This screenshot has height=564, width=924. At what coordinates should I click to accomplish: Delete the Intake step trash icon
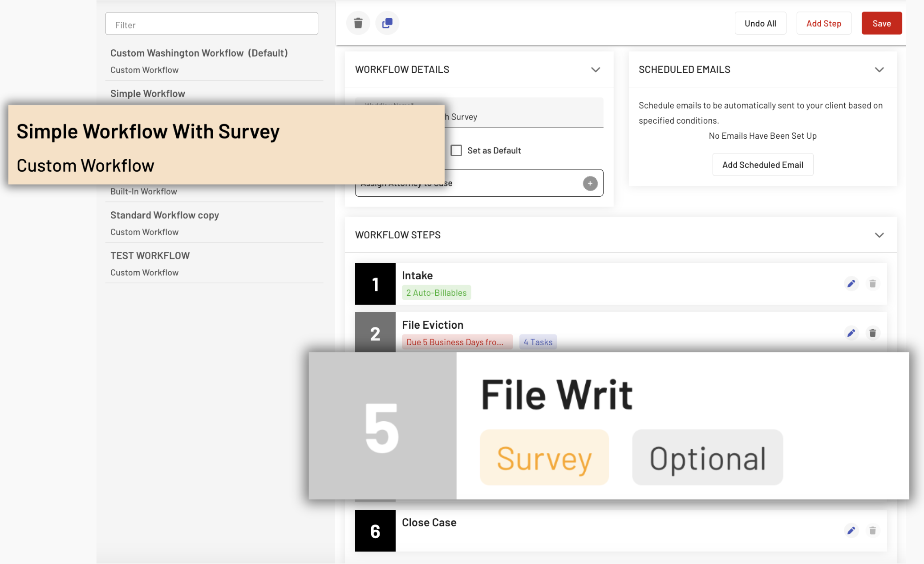point(872,284)
